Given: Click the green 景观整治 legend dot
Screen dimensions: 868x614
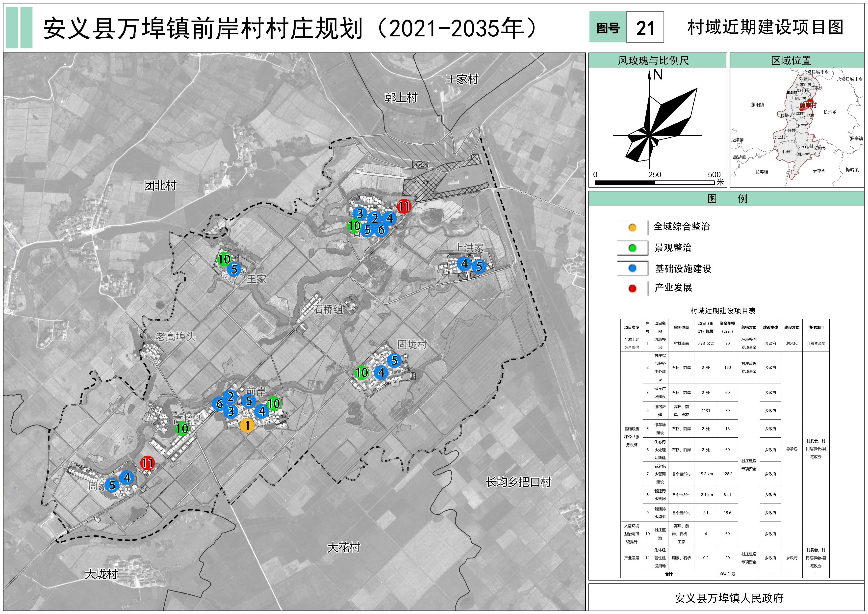Looking at the screenshot, I should (x=632, y=248).
